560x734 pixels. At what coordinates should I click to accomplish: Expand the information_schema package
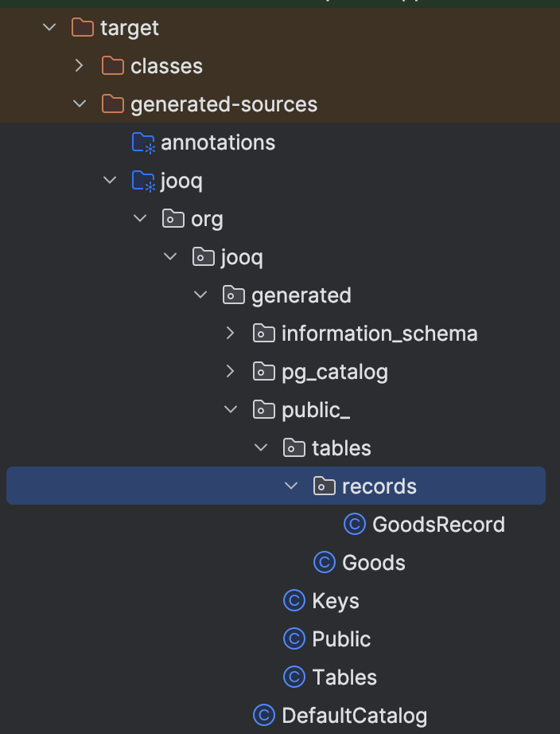(x=231, y=334)
